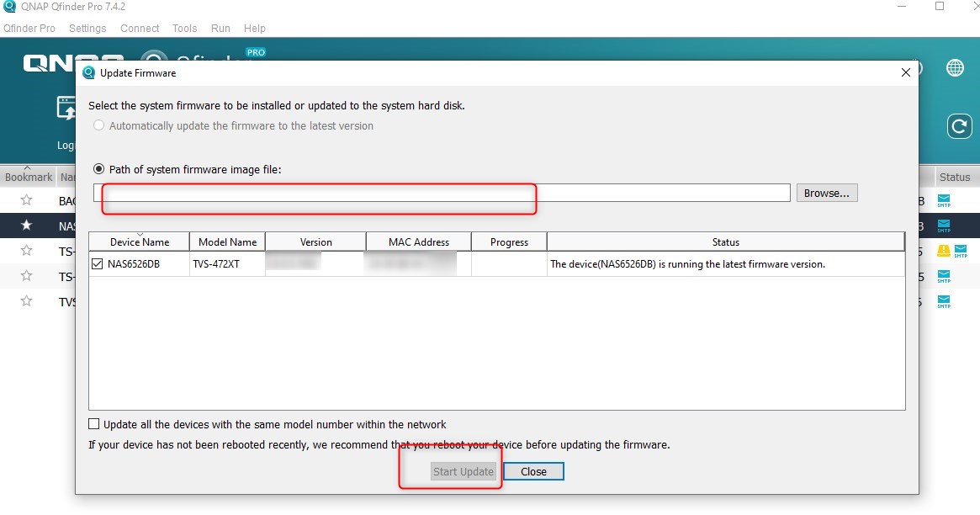
Task: Click the circular refresh icon
Action: (x=959, y=126)
